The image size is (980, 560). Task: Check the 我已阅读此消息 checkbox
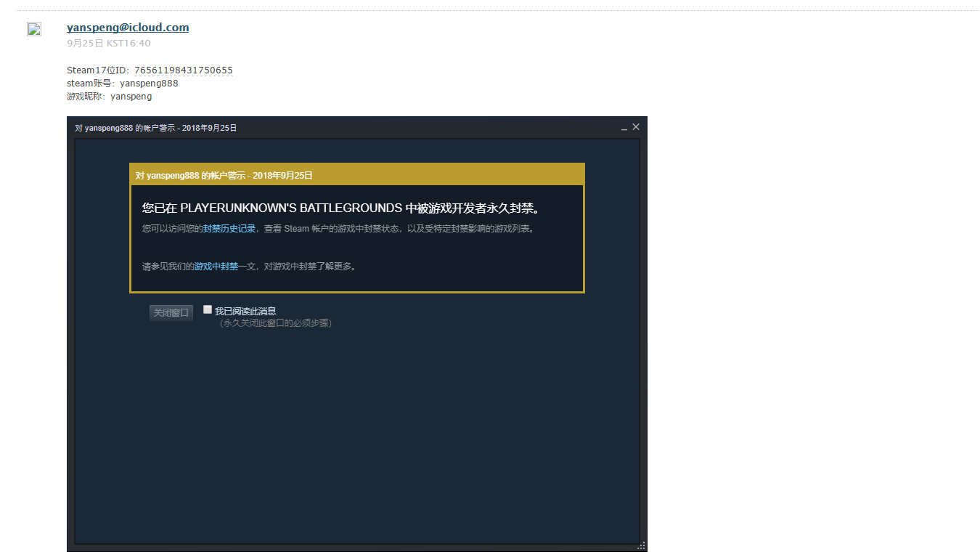coord(208,309)
